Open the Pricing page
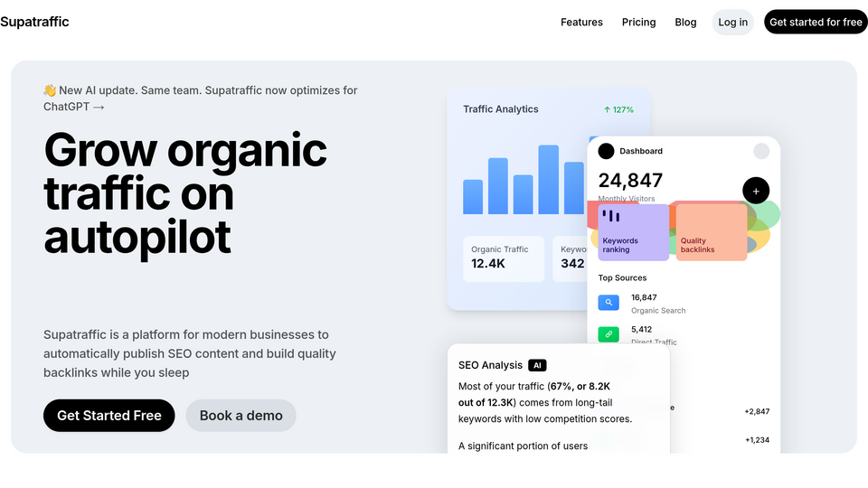Screen dimensions: 868x488 coord(638,22)
